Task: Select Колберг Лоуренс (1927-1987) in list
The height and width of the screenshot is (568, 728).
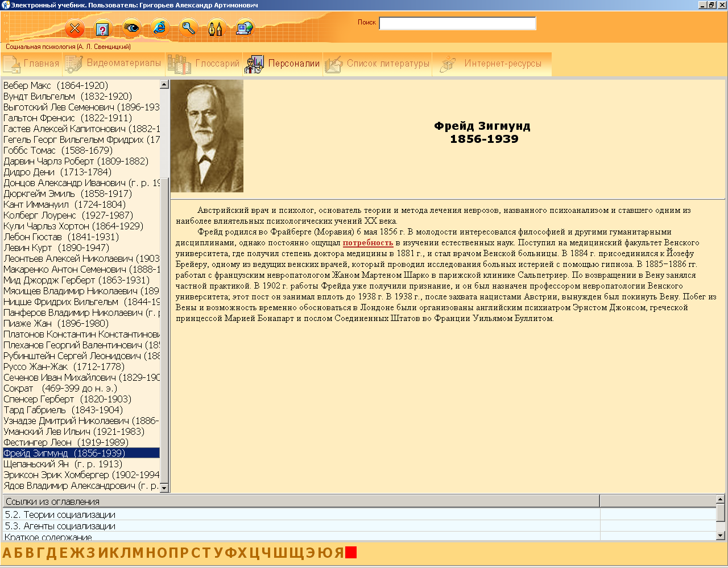Action: (x=81, y=215)
